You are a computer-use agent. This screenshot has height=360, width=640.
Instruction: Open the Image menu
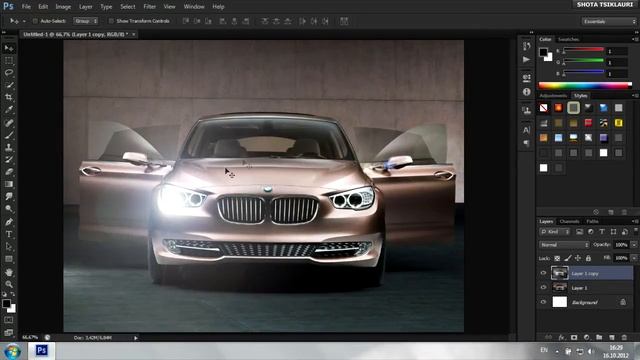coord(63,7)
